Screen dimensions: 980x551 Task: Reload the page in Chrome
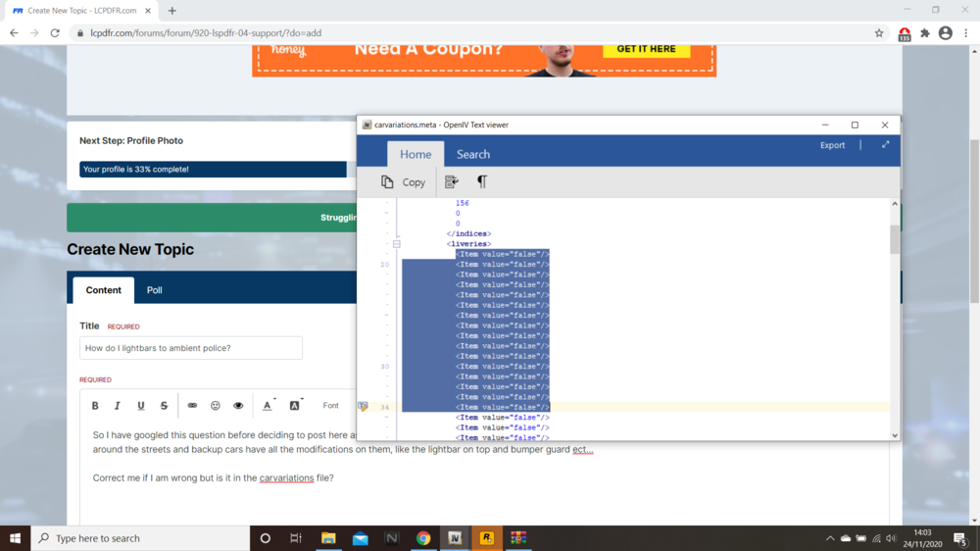pos(55,33)
